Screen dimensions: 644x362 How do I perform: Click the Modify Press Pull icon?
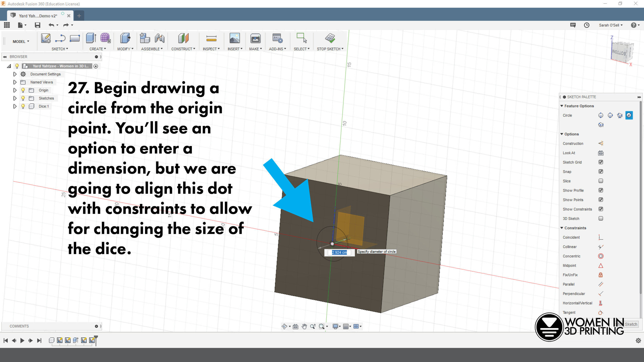tap(125, 38)
